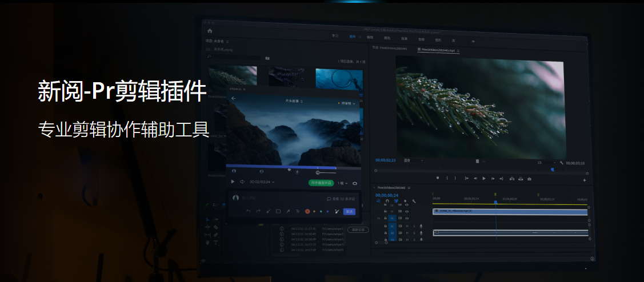This screenshot has height=282, width=644.
Task: Select the Ripple Edit tool
Action: point(207,227)
